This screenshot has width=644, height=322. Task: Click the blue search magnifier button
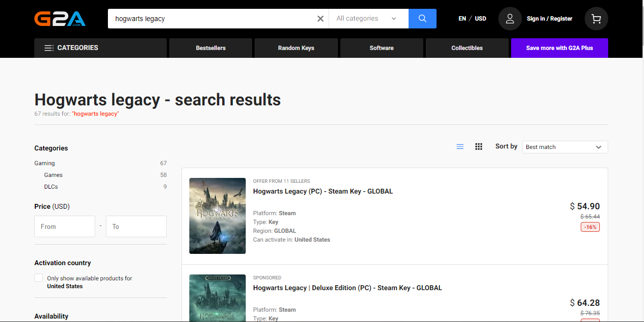point(422,19)
